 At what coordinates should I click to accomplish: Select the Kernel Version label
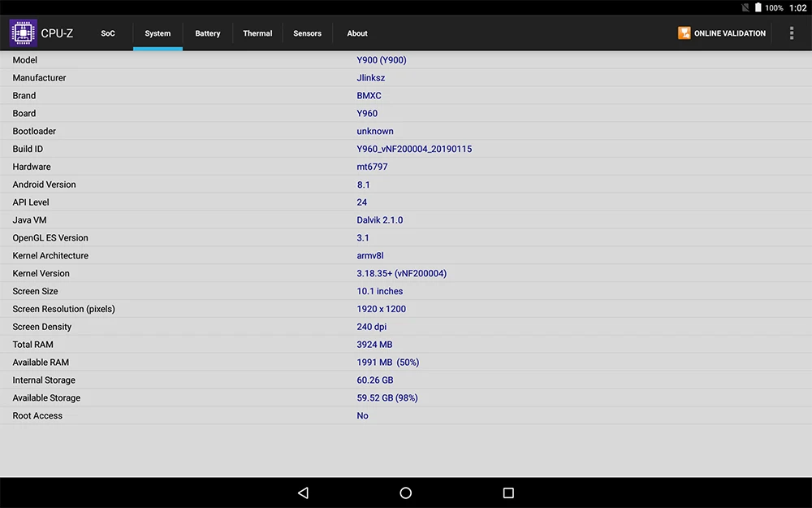[x=41, y=273]
